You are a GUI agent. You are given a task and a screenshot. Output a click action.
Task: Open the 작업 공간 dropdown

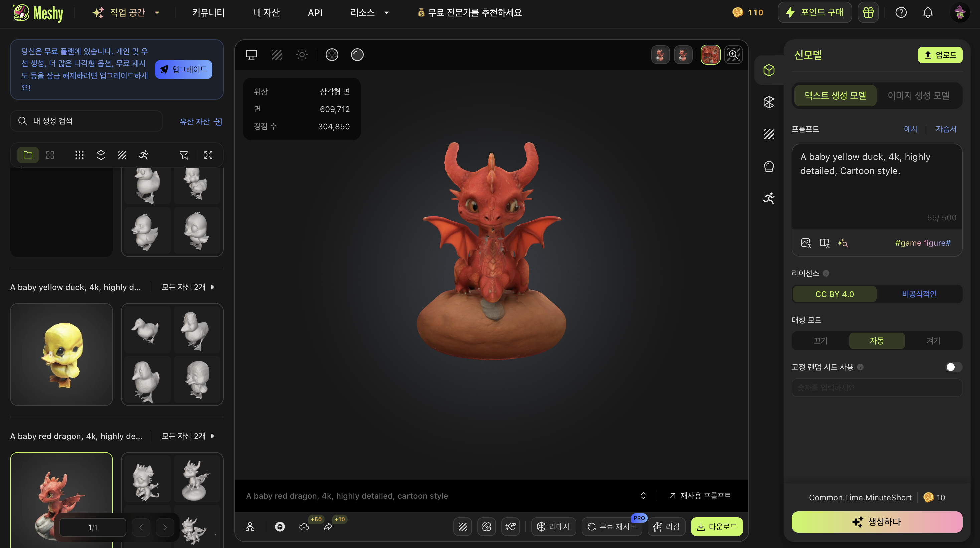tap(126, 13)
